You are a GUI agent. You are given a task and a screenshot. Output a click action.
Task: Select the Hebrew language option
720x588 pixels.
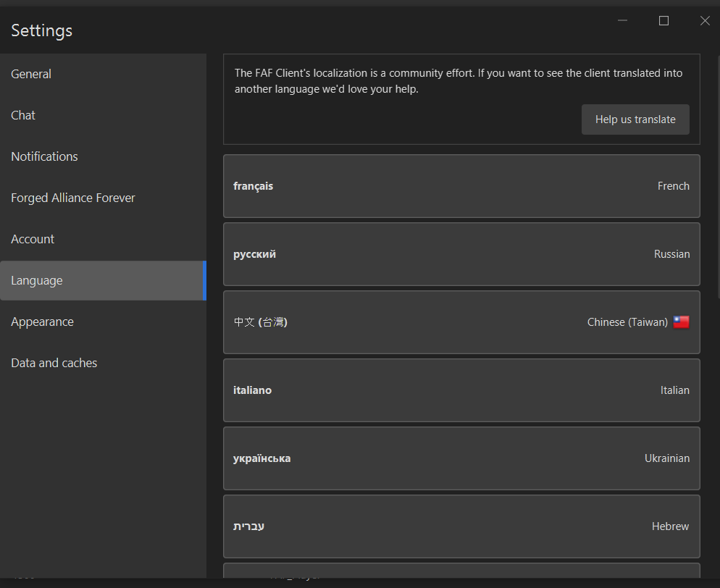click(461, 526)
